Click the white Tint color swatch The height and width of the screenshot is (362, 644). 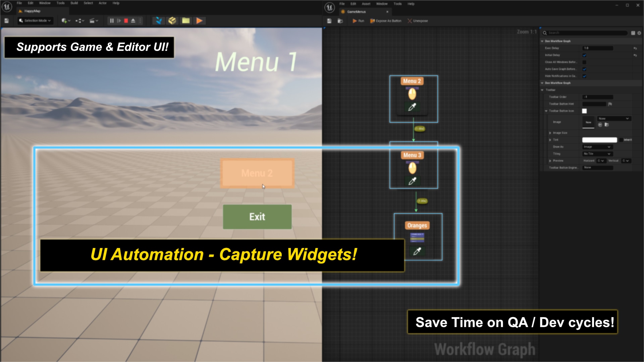[x=599, y=140]
